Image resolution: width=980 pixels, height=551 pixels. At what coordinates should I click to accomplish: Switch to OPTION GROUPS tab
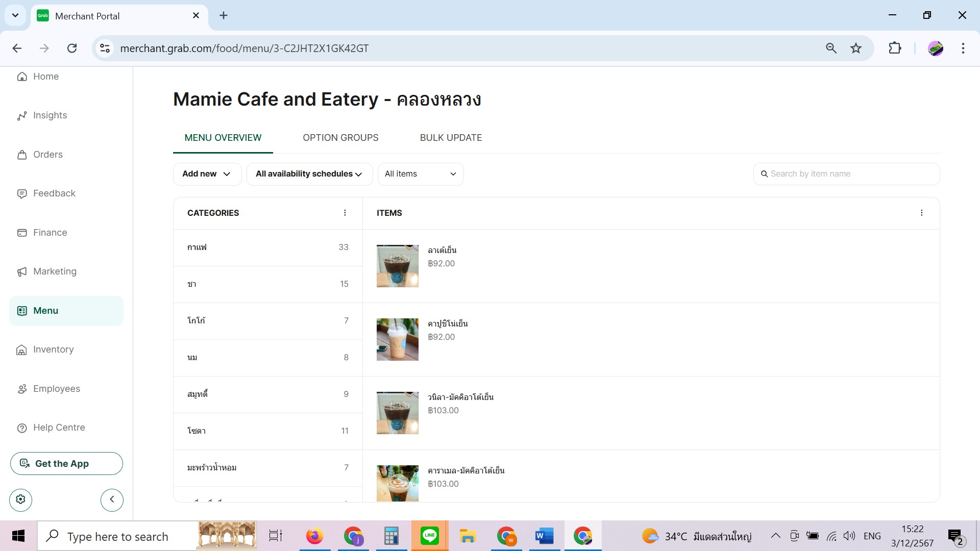click(x=340, y=138)
